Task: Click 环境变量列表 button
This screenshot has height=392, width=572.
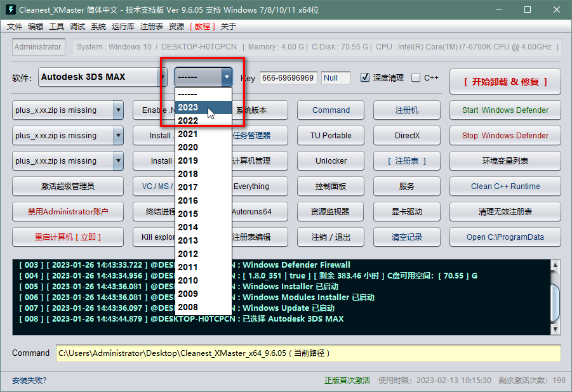Action: pos(505,161)
